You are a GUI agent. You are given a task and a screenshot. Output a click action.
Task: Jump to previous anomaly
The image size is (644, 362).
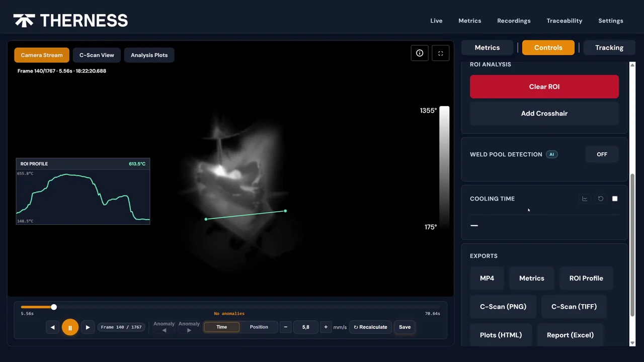[x=164, y=327]
